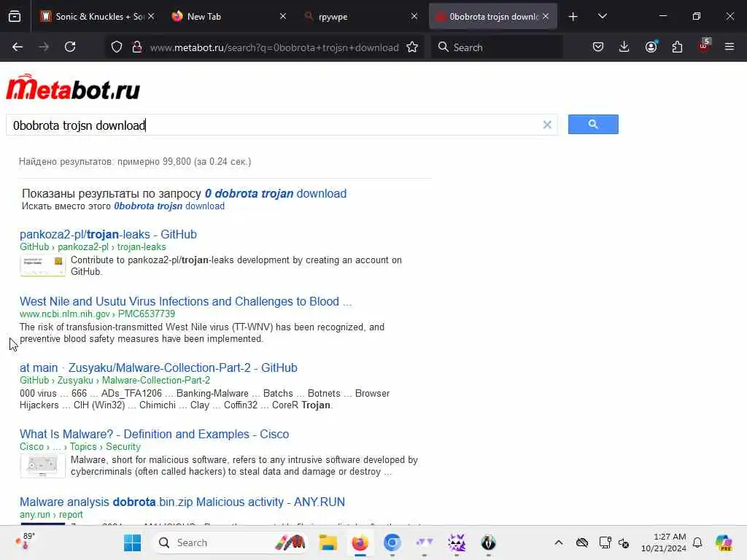This screenshot has height=560, width=747.
Task: Click Cisco malware result thumbnail
Action: tap(42, 466)
